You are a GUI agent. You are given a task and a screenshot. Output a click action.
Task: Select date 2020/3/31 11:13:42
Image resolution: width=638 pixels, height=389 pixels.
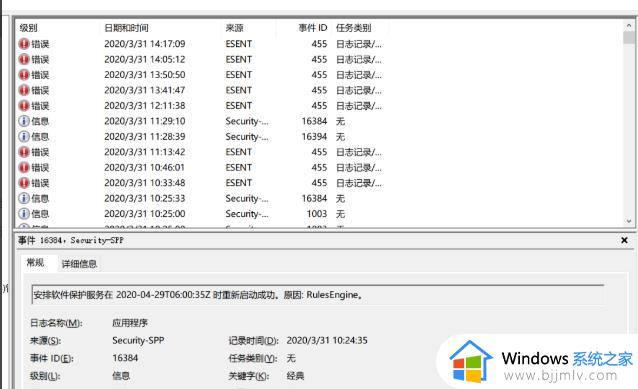tap(144, 152)
